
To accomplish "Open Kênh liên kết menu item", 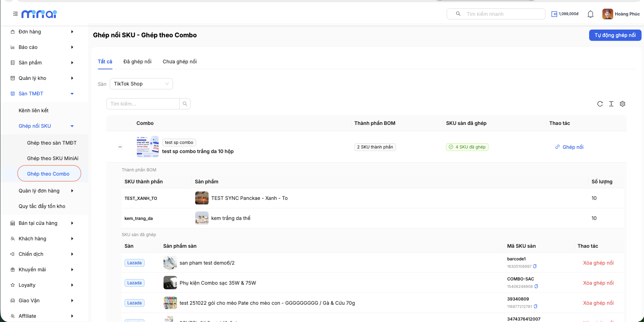I will point(34,111).
